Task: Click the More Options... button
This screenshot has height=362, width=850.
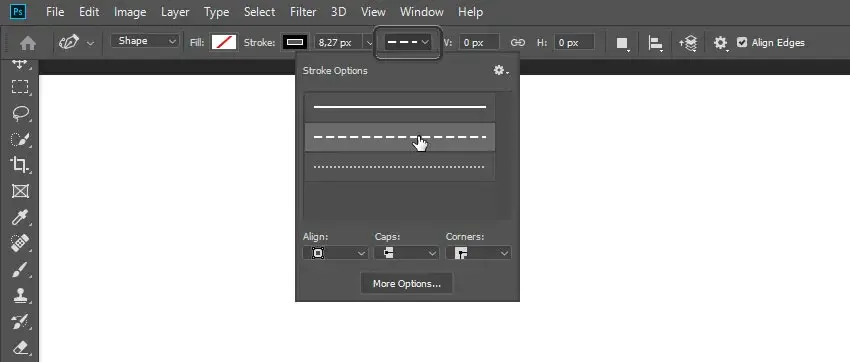Action: pyautogui.click(x=407, y=283)
